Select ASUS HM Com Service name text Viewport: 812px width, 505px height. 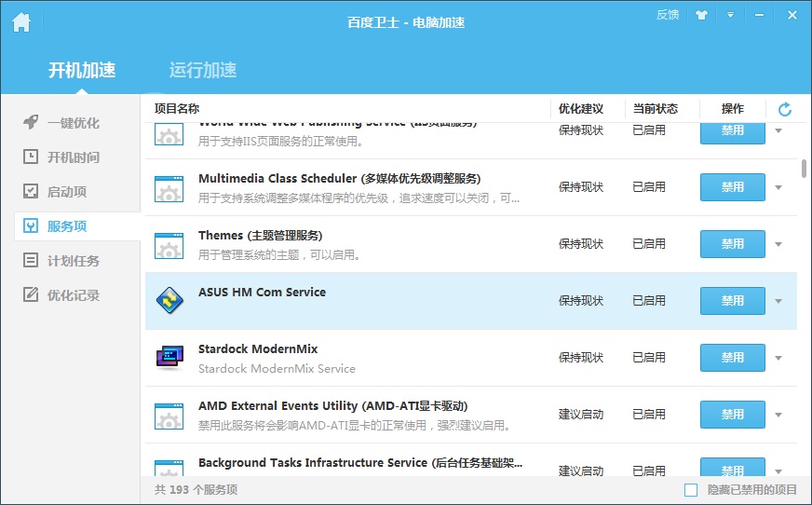pos(262,293)
